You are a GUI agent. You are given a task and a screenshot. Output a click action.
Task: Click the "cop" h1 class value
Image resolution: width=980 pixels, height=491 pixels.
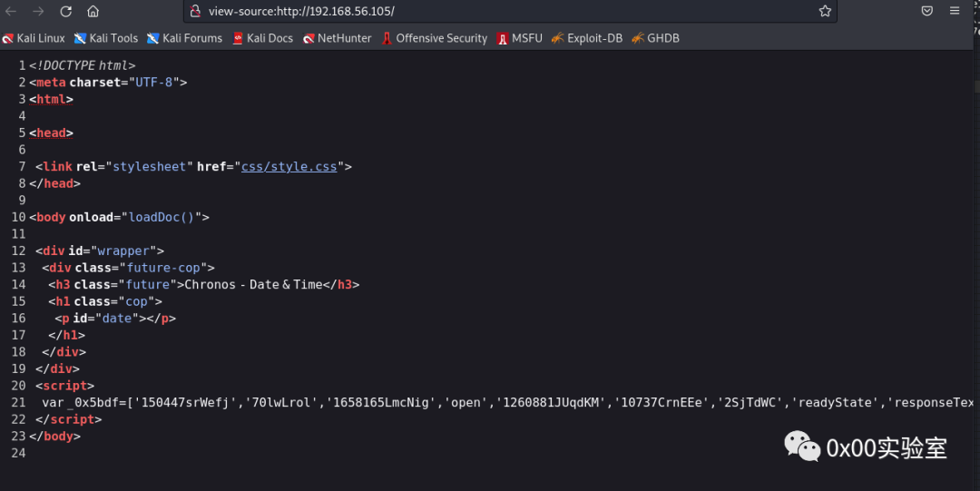tap(136, 301)
